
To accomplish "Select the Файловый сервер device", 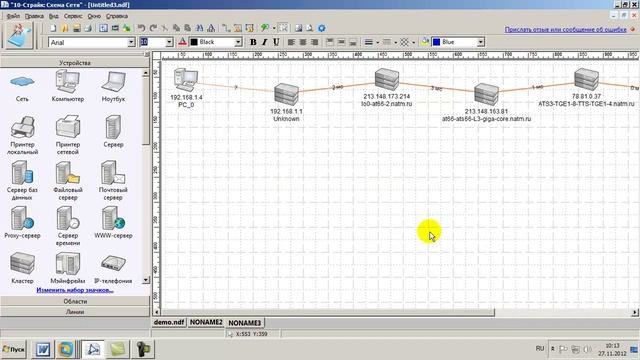I will [x=68, y=180].
